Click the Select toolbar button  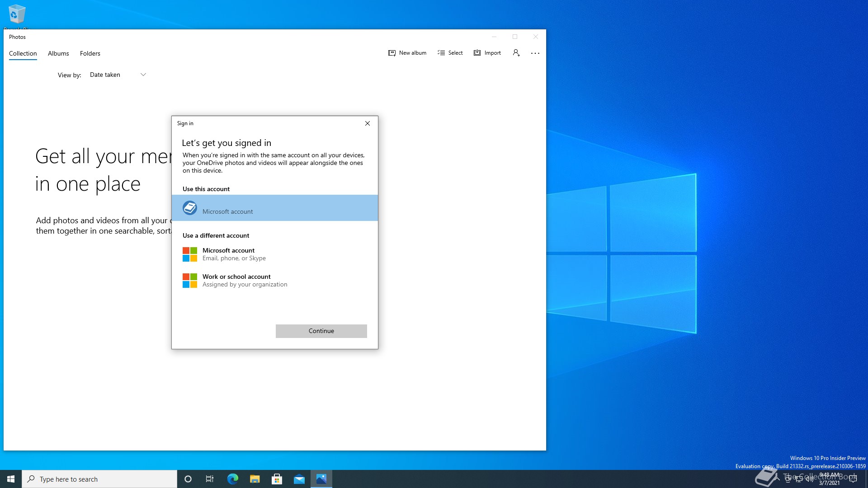point(450,53)
